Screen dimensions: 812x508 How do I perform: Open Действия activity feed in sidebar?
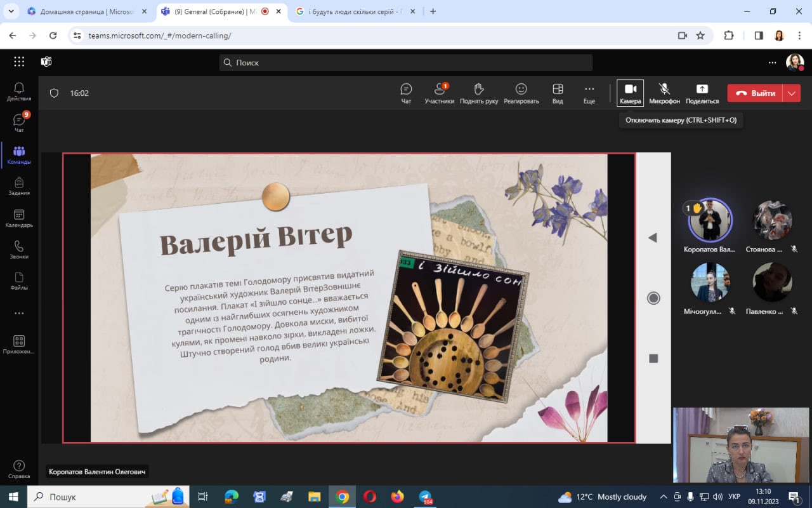[x=19, y=91]
